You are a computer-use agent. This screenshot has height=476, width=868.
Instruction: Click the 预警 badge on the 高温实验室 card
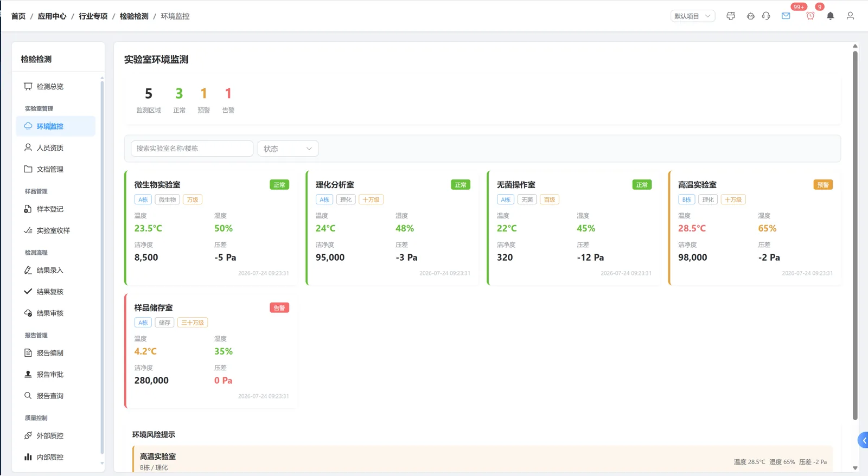[x=823, y=185]
